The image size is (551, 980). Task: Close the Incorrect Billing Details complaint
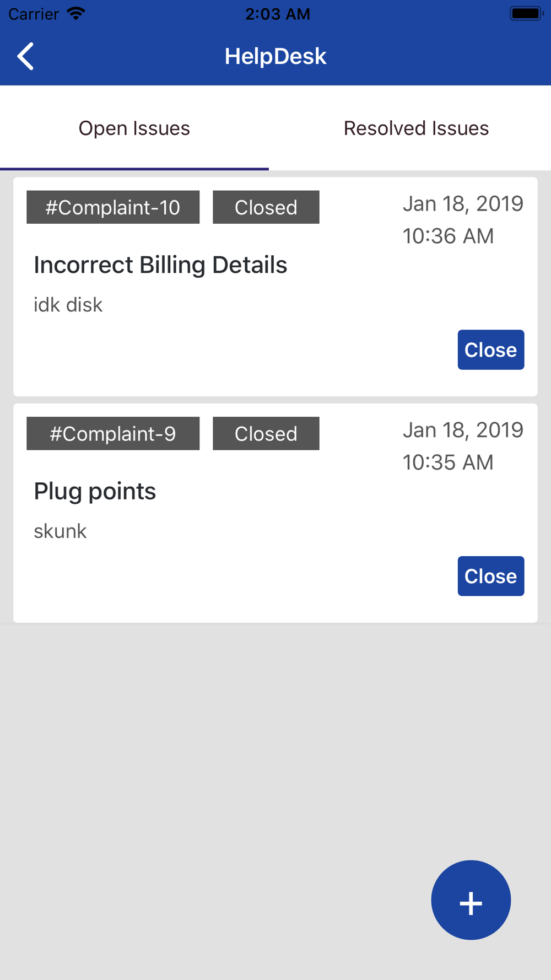click(490, 349)
